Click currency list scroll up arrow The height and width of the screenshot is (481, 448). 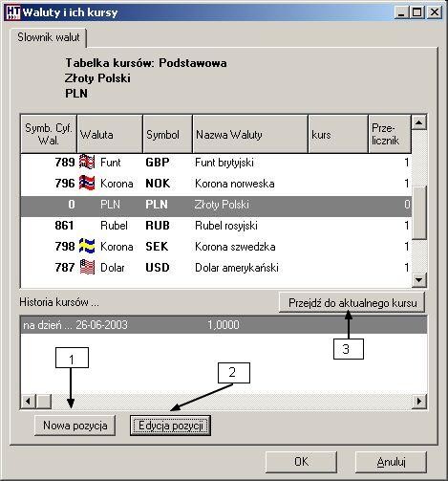419,122
